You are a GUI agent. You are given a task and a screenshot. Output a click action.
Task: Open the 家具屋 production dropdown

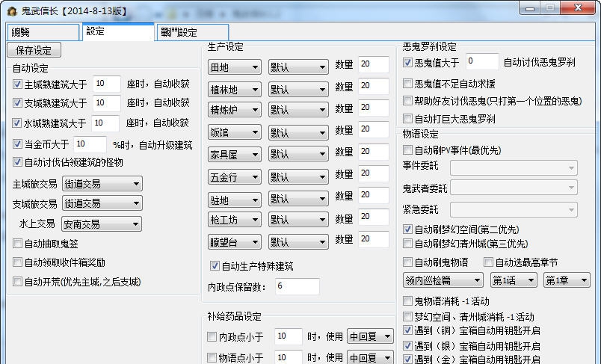[x=235, y=155]
